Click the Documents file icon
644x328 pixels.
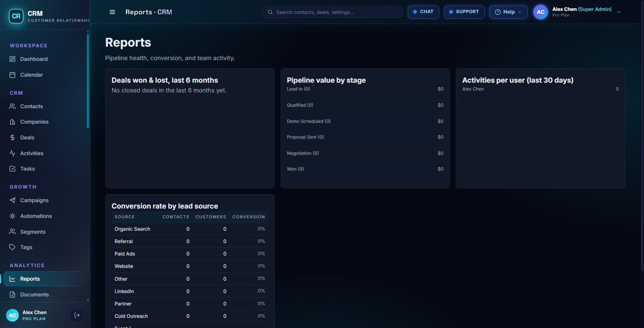(x=12, y=295)
